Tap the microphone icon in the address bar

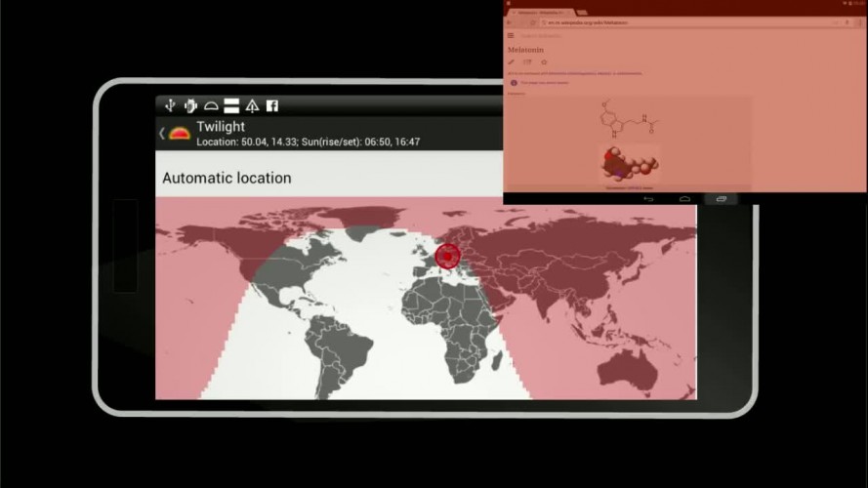click(x=847, y=22)
